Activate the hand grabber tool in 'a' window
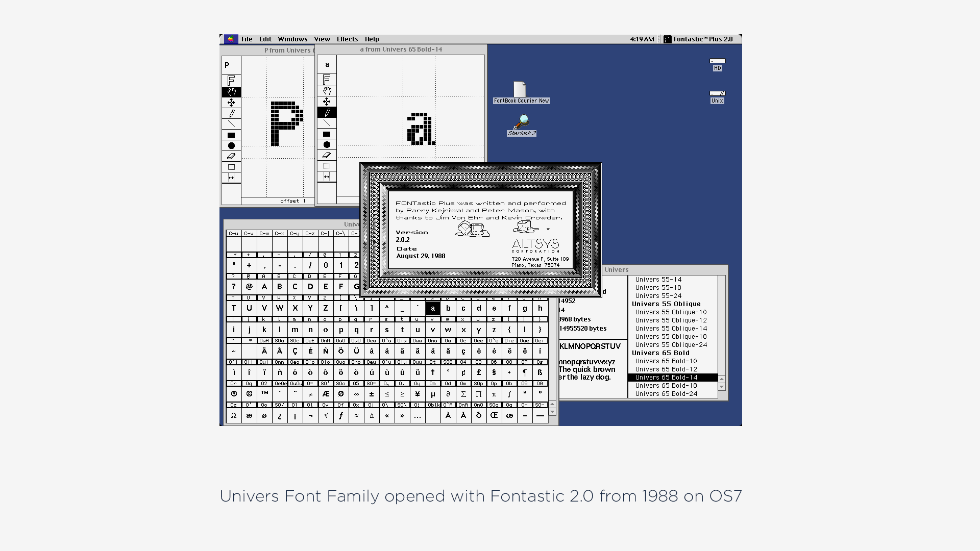Screen dimensions: 980x551 327,91
